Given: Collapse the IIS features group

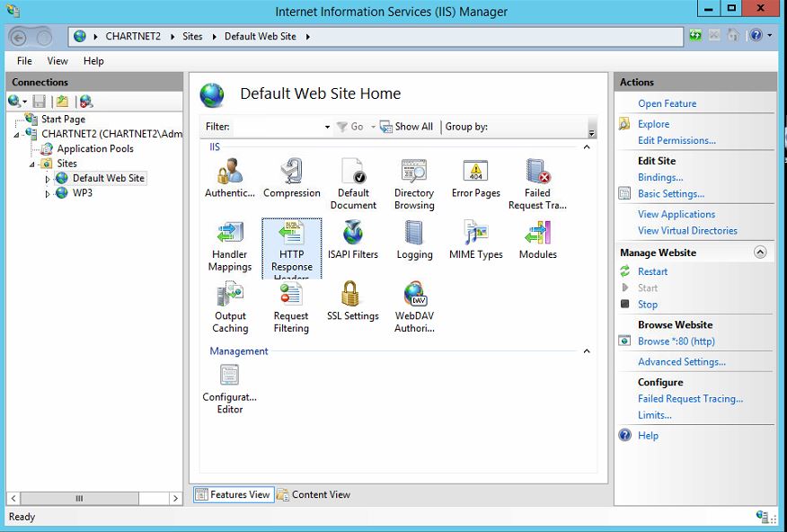Looking at the screenshot, I should point(587,147).
